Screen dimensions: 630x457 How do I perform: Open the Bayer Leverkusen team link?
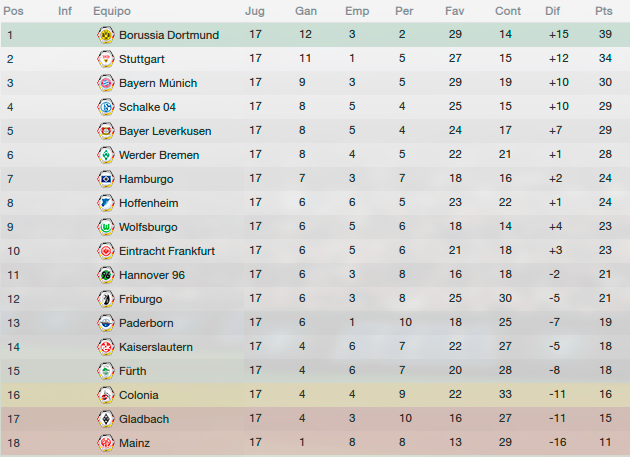coord(165,131)
